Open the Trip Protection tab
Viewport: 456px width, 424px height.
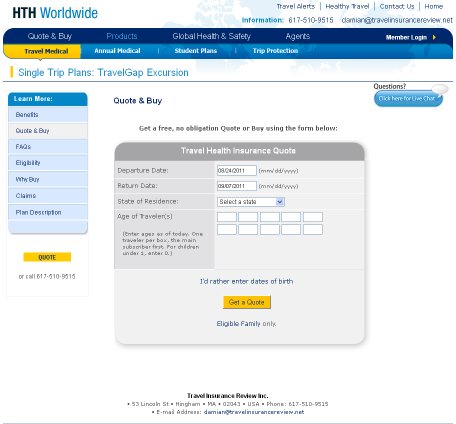pyautogui.click(x=275, y=51)
